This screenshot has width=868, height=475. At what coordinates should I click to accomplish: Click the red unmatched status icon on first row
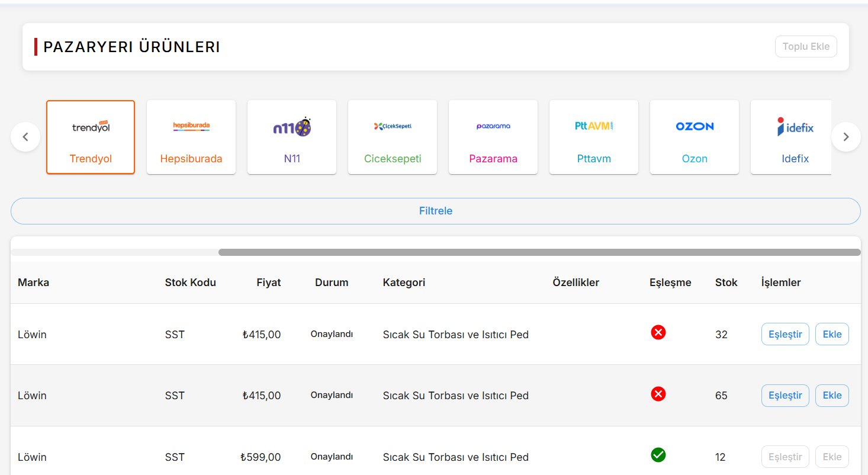coord(658,332)
